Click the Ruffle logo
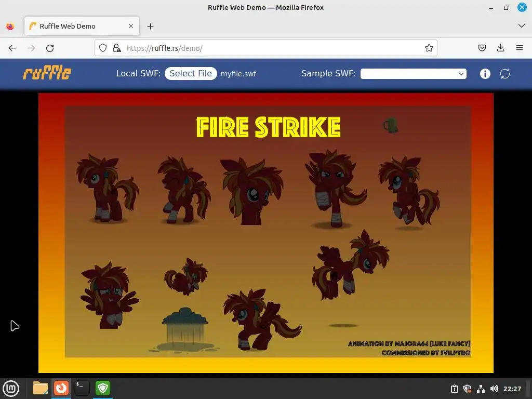532x399 pixels. 47,73
